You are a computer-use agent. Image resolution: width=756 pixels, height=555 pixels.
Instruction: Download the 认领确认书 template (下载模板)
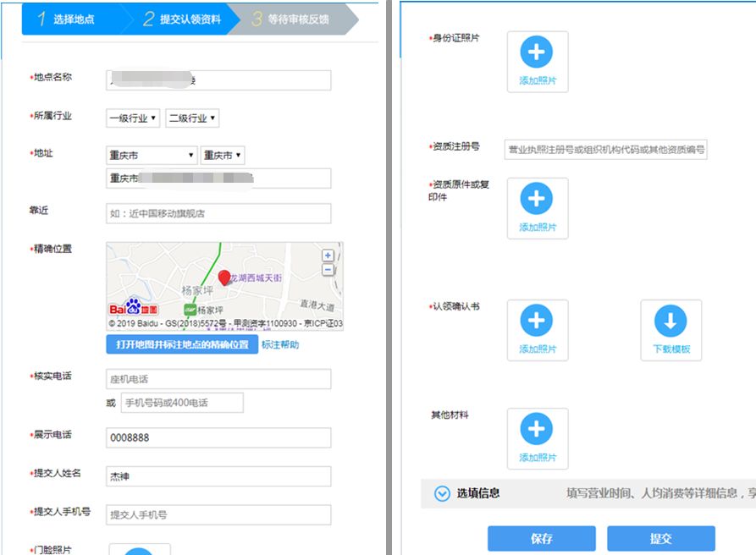coord(670,330)
